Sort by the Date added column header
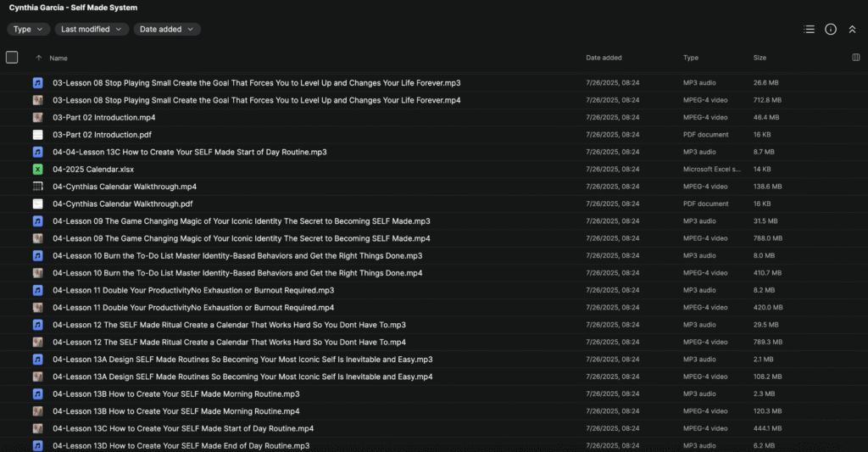The image size is (868, 452). pyautogui.click(x=604, y=58)
